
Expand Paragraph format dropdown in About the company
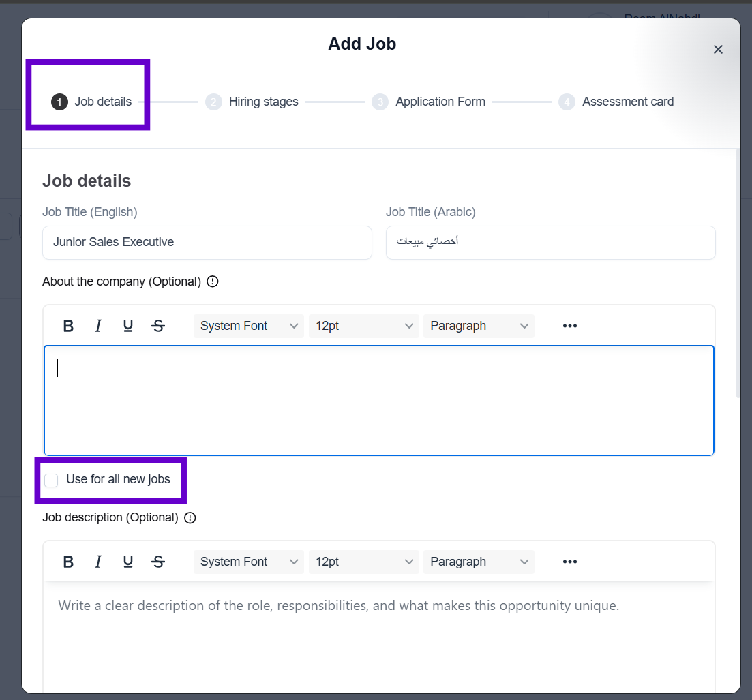click(x=479, y=326)
